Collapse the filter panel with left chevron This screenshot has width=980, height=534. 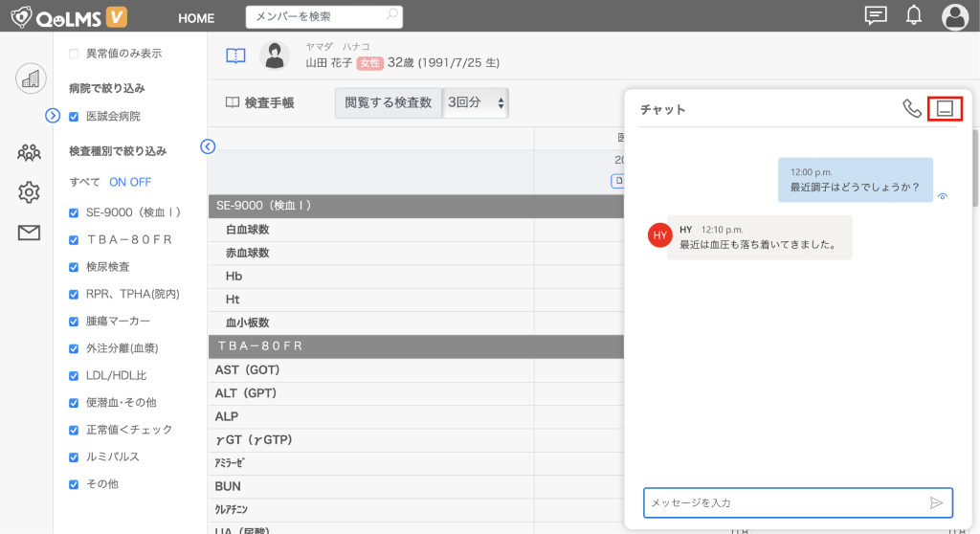208,146
